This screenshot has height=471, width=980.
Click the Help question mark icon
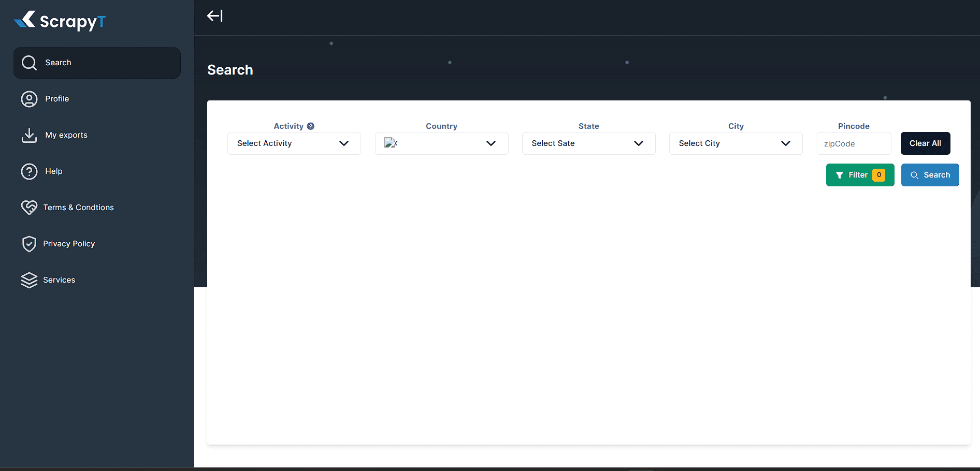[x=29, y=171]
